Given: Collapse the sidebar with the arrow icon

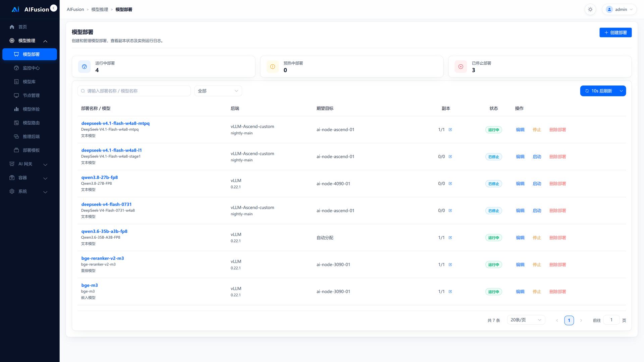Looking at the screenshot, I should 54,8.
